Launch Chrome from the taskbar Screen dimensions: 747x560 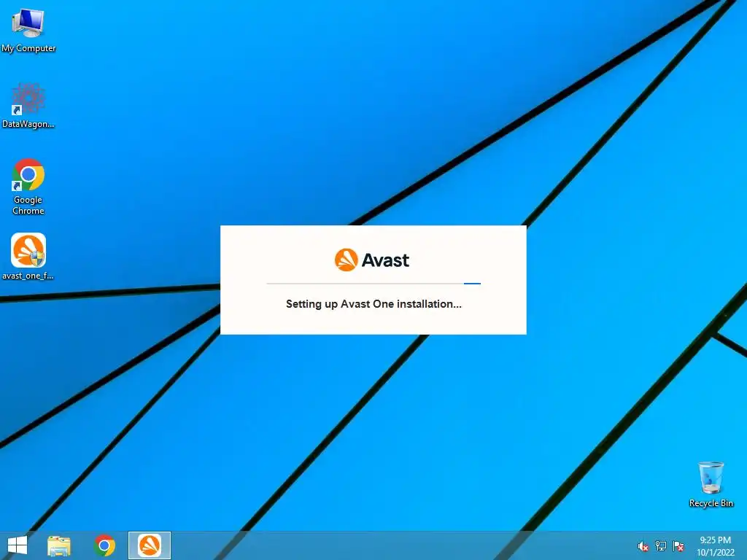point(104,545)
